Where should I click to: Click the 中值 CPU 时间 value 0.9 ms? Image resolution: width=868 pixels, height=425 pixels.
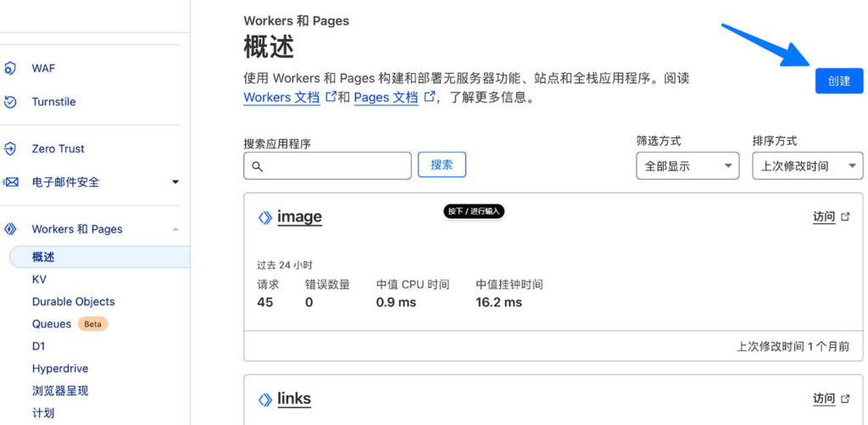(x=396, y=303)
